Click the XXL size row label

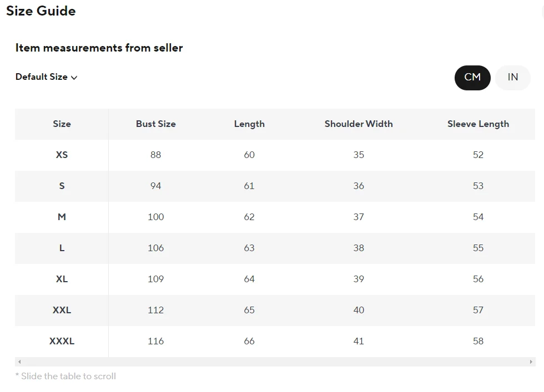pyautogui.click(x=62, y=310)
